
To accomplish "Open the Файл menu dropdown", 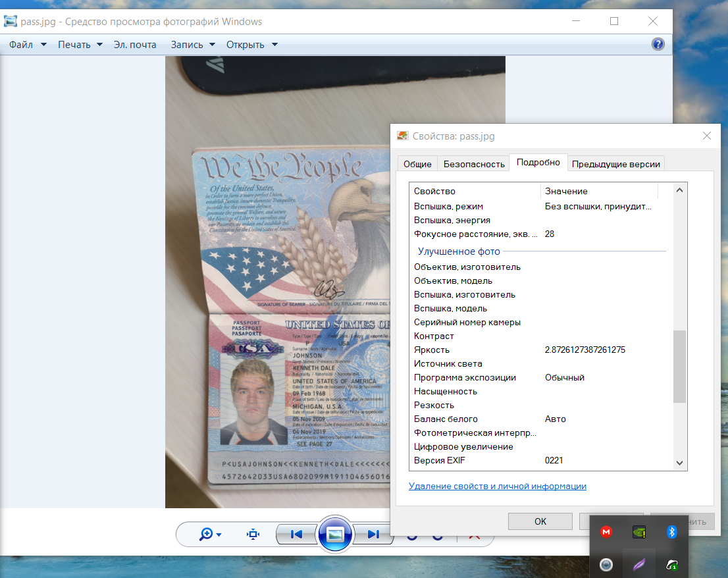I will (x=28, y=45).
